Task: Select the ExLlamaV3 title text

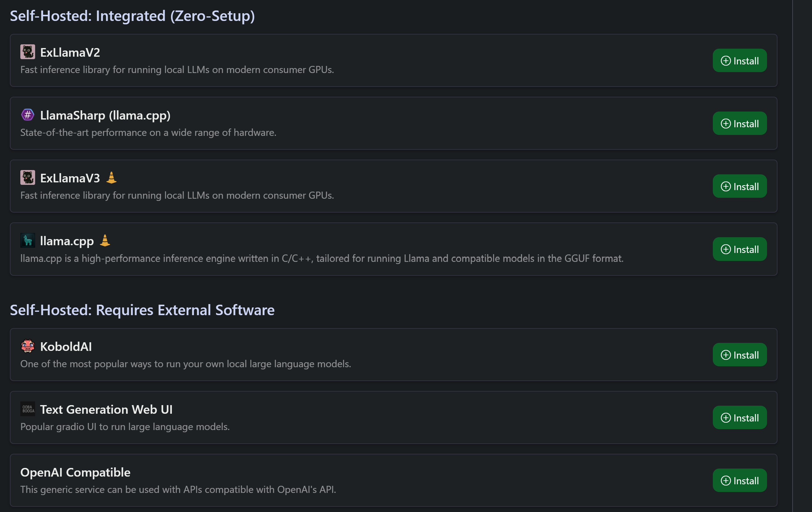Action: [70, 178]
